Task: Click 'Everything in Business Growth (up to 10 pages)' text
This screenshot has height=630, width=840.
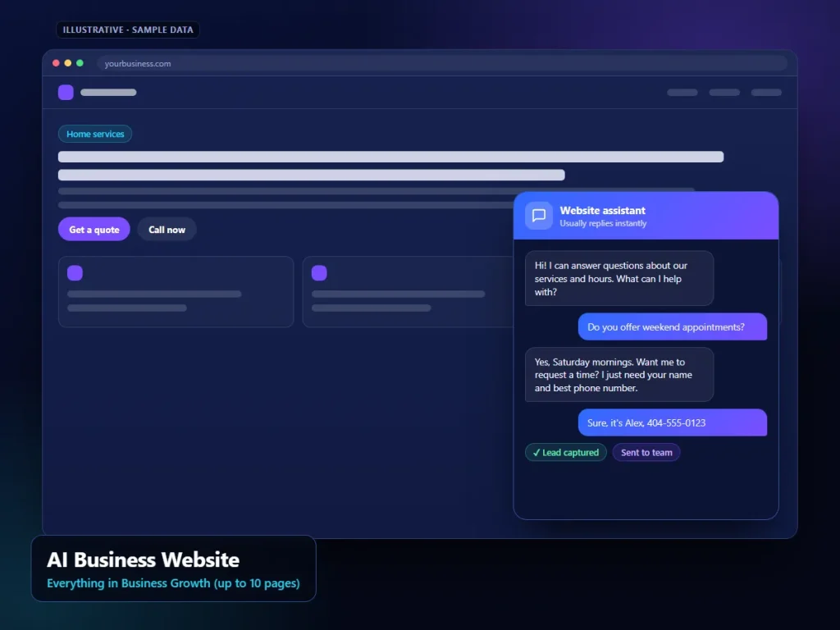Action: pyautogui.click(x=173, y=583)
